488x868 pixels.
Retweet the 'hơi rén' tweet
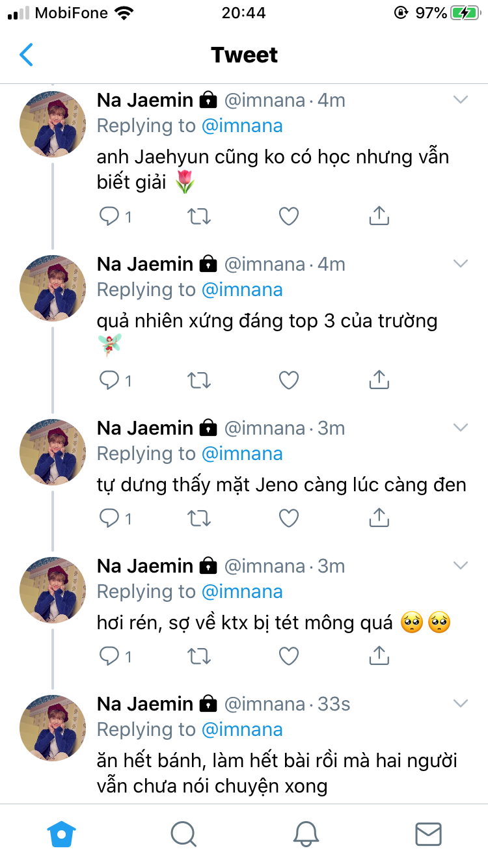pyautogui.click(x=199, y=657)
